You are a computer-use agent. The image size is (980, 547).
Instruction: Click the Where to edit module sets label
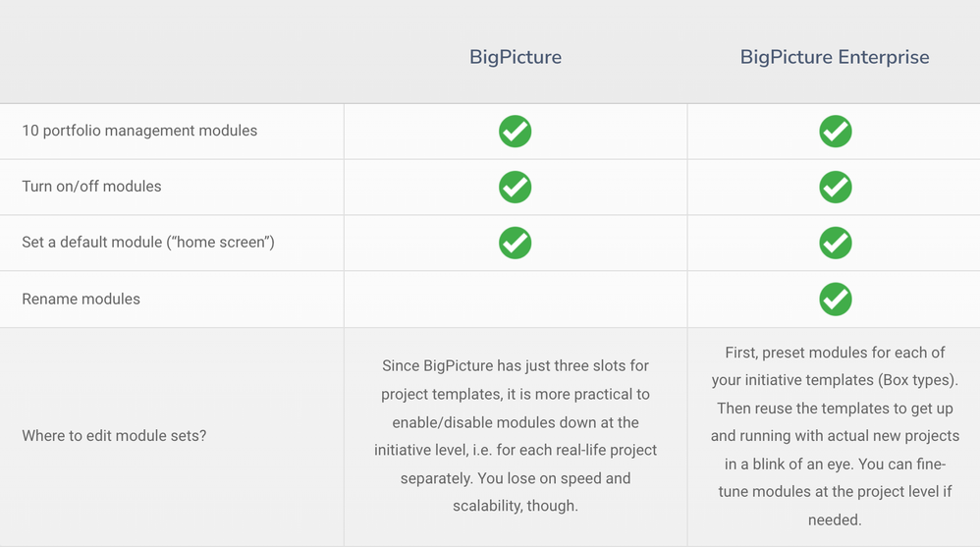114,436
